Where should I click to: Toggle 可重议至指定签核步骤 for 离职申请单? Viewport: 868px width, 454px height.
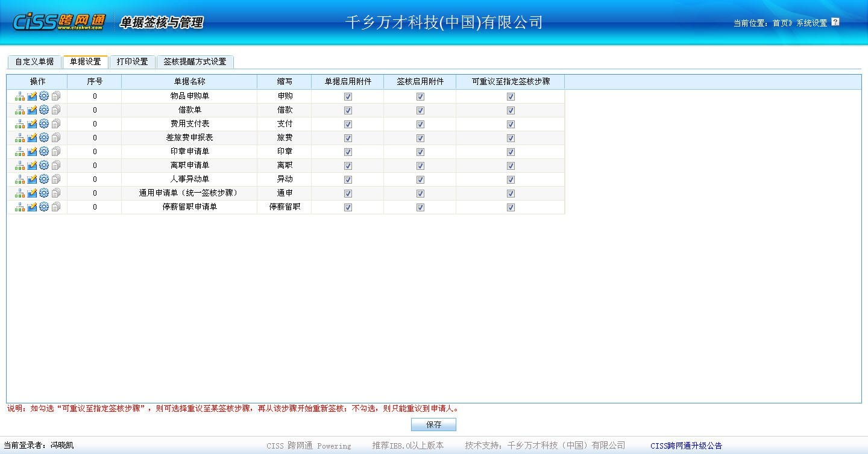coord(511,166)
